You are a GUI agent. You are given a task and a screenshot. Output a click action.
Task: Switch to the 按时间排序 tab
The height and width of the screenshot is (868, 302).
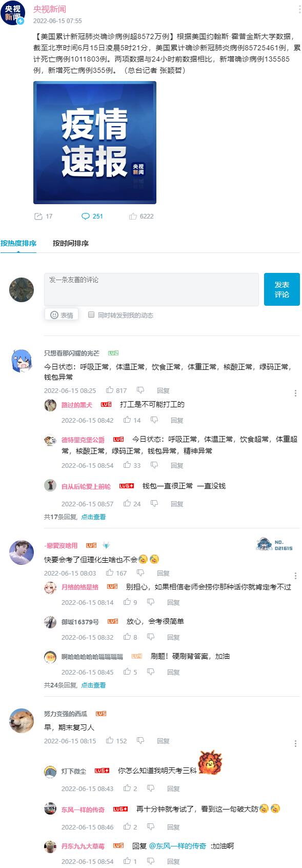(x=71, y=243)
